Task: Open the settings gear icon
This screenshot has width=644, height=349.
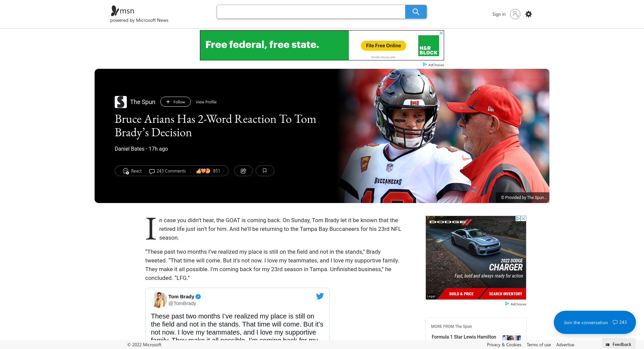Action: tap(528, 14)
